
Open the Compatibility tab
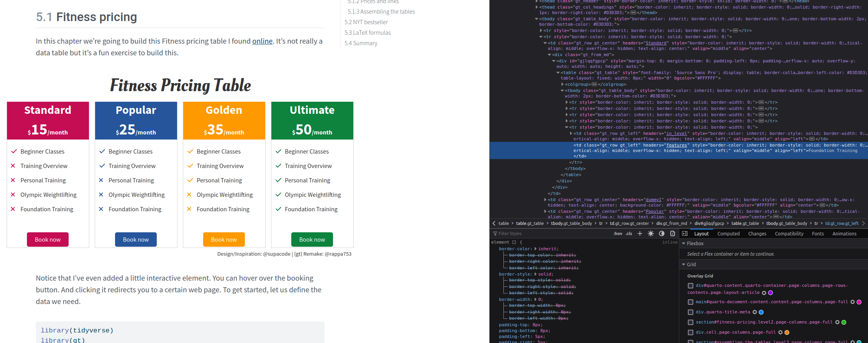[x=789, y=234]
